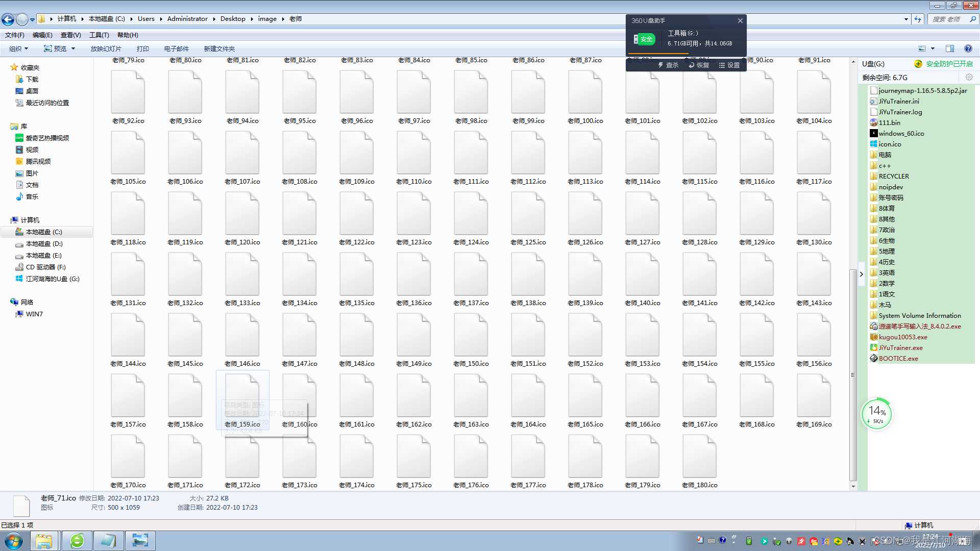This screenshot has width=980, height=551.
Task: Open windows_60.ico in the U盘 list
Action: pyautogui.click(x=901, y=133)
